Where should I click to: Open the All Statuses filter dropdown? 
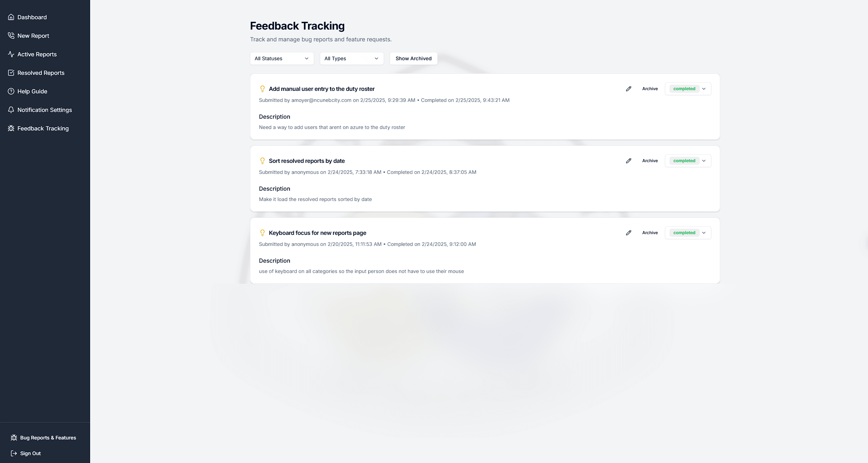pos(282,58)
